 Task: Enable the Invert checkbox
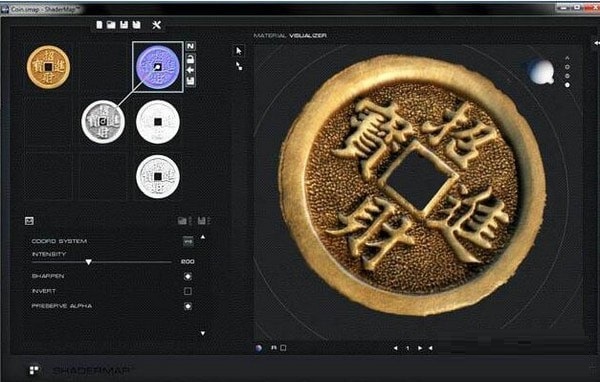(188, 291)
